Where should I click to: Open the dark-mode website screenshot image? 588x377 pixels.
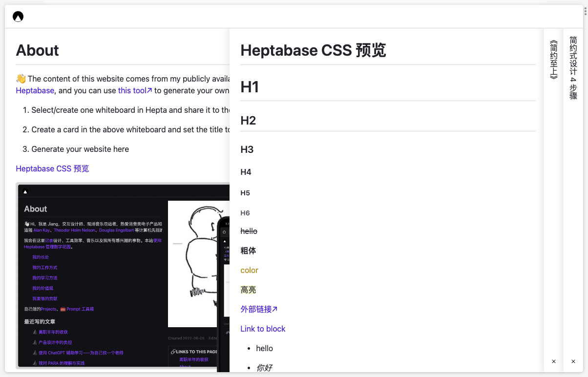(123, 276)
